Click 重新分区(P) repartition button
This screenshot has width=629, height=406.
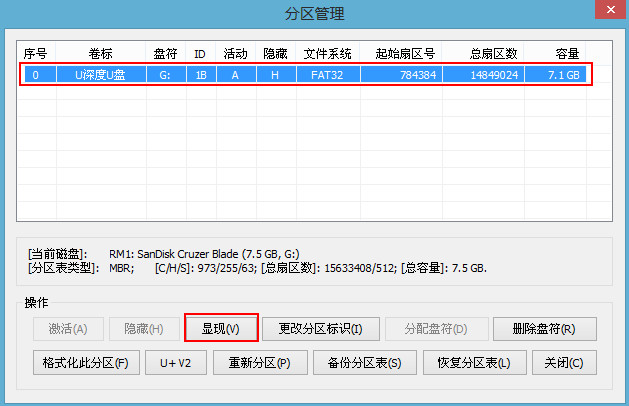(260, 363)
